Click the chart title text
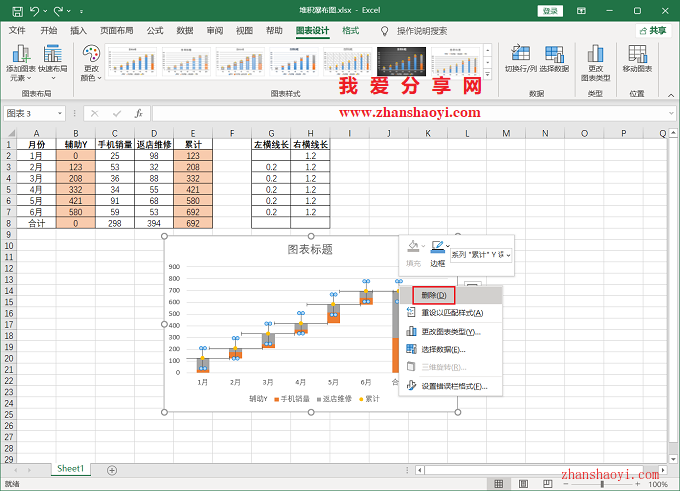The width and height of the screenshot is (680, 491). (310, 249)
